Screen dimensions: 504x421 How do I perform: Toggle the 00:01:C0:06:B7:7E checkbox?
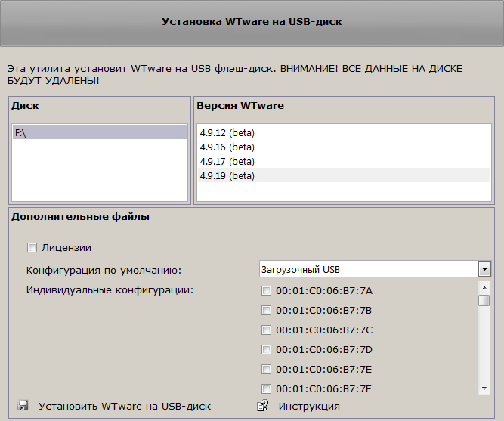click(x=266, y=369)
